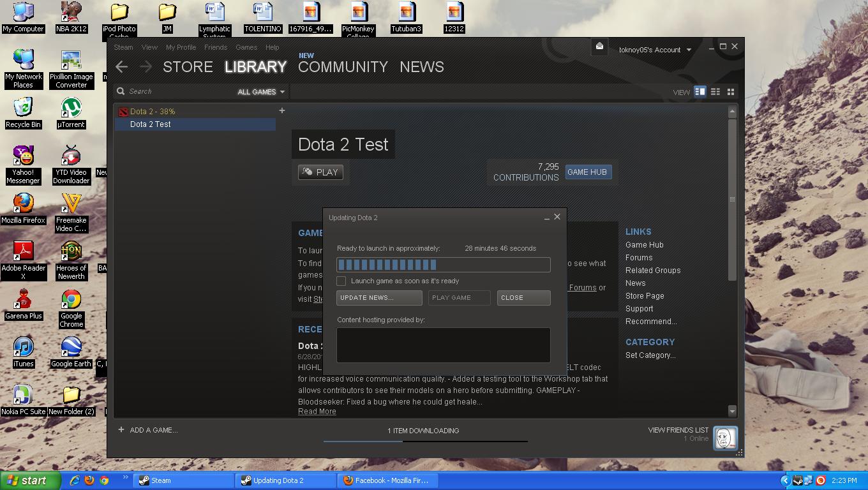Open the Windows start button
This screenshot has height=490, width=868.
point(30,480)
